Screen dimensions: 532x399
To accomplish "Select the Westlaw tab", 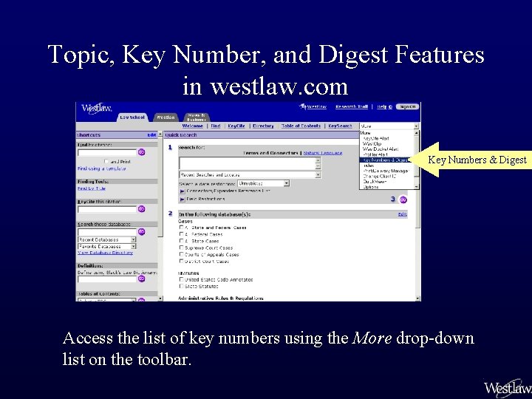I will click(x=166, y=117).
